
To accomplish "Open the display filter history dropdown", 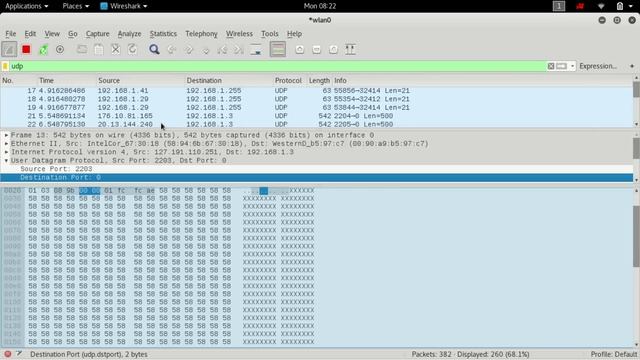I will pos(572,66).
